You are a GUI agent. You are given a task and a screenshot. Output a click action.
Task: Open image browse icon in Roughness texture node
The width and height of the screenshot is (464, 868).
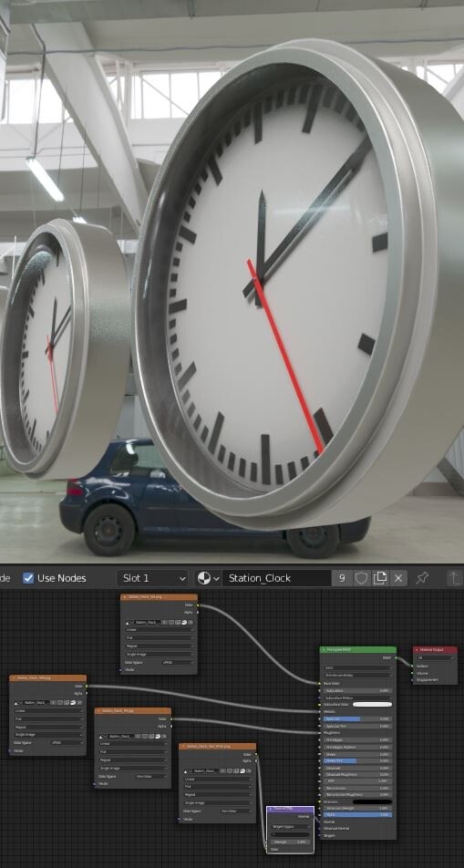pyautogui.click(x=102, y=737)
